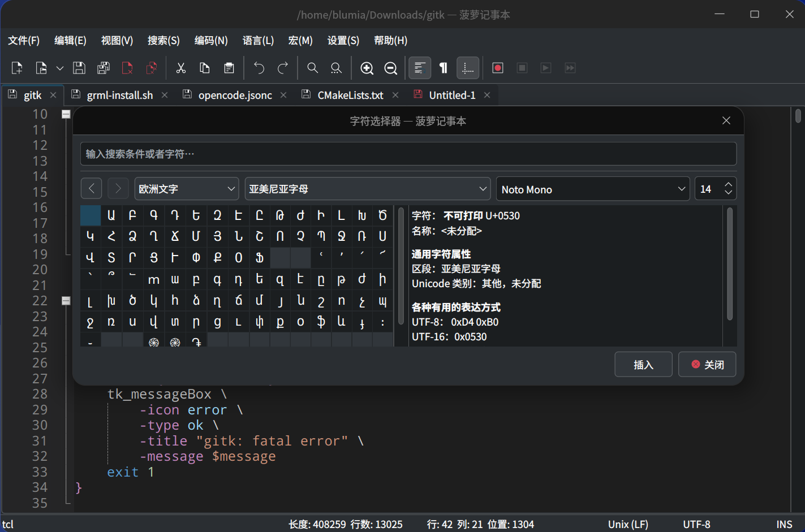The height and width of the screenshot is (532, 805).
Task: Toggle indent guide toolbar button
Action: pyautogui.click(x=468, y=68)
